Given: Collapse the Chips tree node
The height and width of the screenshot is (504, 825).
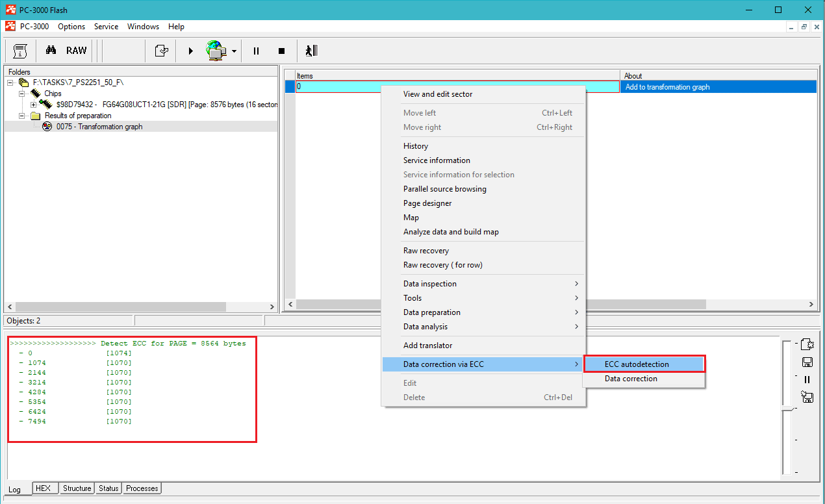Looking at the screenshot, I should point(22,94).
